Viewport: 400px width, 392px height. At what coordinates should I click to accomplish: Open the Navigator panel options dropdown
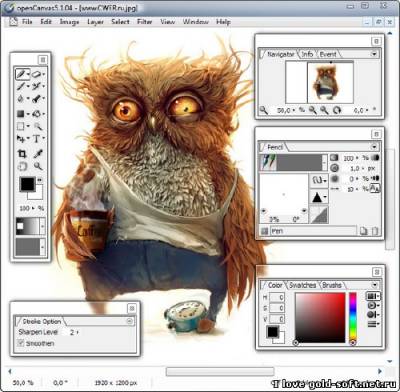[x=374, y=54]
